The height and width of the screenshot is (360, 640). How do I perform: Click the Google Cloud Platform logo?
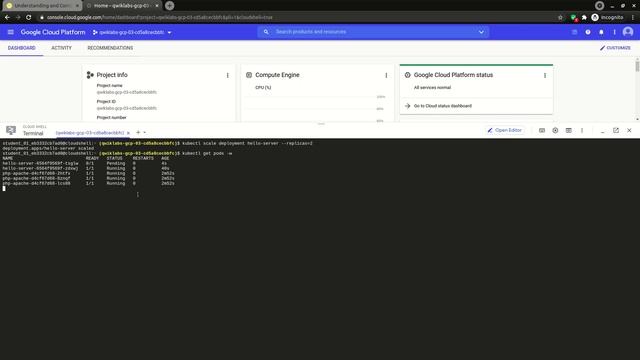[x=53, y=32]
